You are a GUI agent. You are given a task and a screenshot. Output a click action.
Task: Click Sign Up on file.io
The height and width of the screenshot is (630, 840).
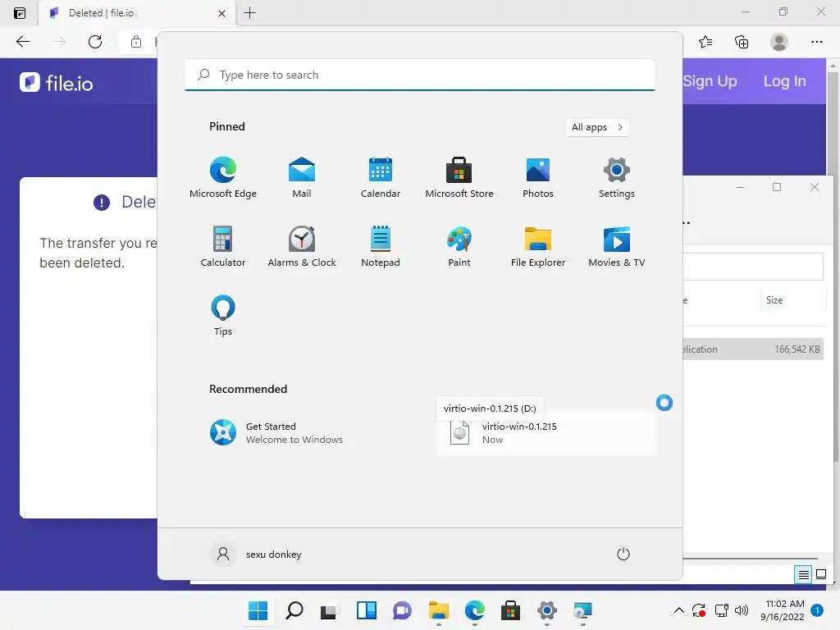coord(710,81)
